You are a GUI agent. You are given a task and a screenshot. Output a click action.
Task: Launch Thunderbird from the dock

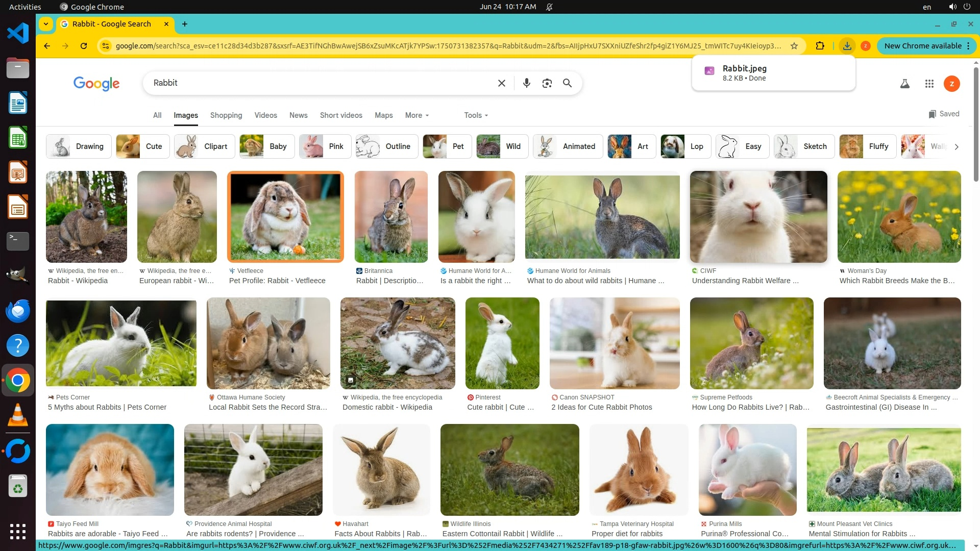(17, 311)
